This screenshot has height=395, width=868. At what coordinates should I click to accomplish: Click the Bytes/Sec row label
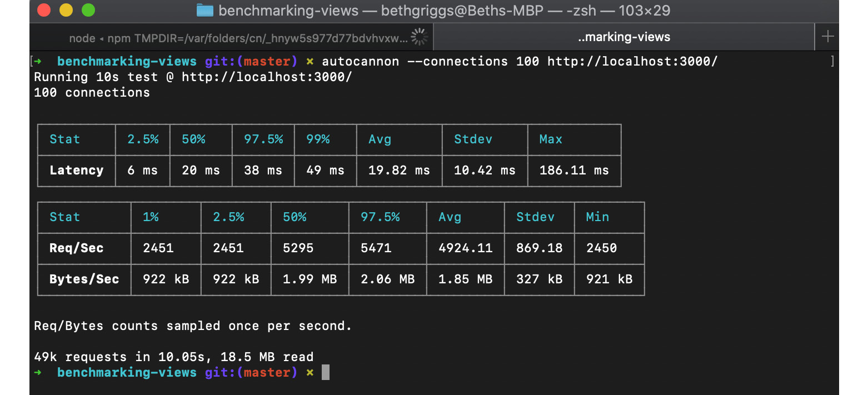tap(83, 279)
